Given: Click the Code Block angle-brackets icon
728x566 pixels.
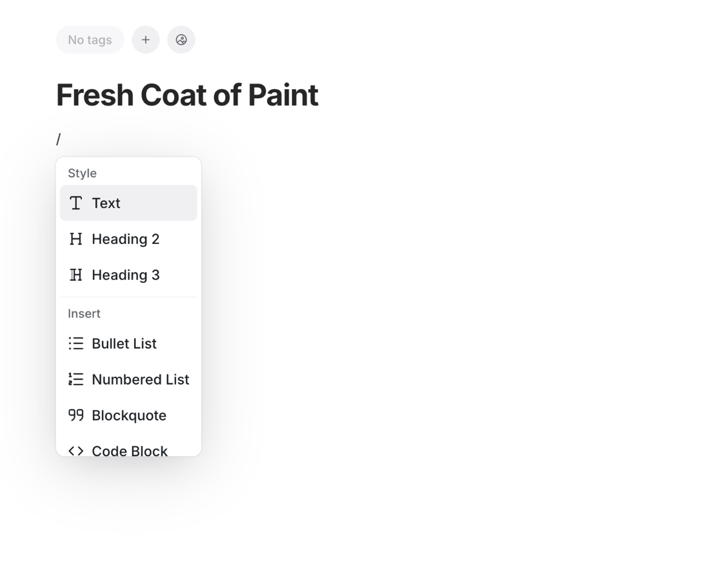Looking at the screenshot, I should 76,450.
